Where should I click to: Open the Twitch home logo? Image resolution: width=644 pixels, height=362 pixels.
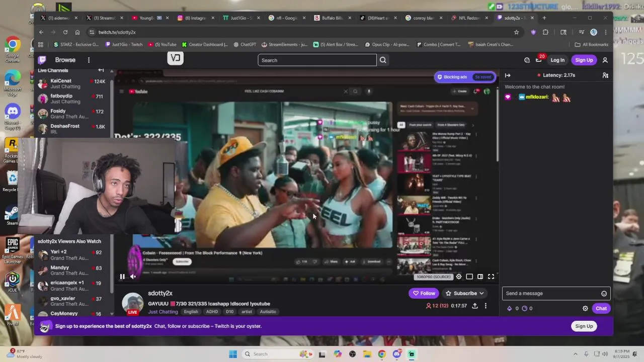pyautogui.click(x=42, y=60)
